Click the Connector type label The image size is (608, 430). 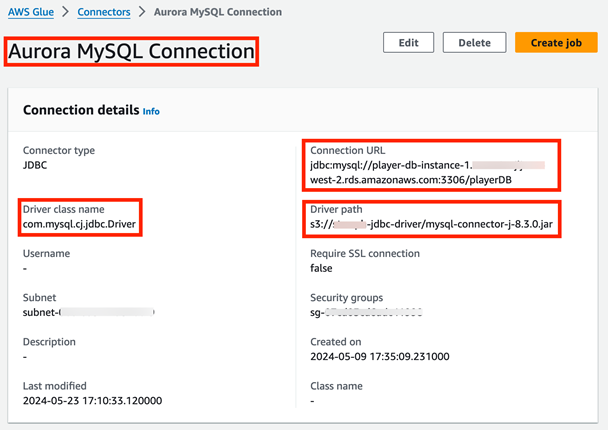(59, 150)
